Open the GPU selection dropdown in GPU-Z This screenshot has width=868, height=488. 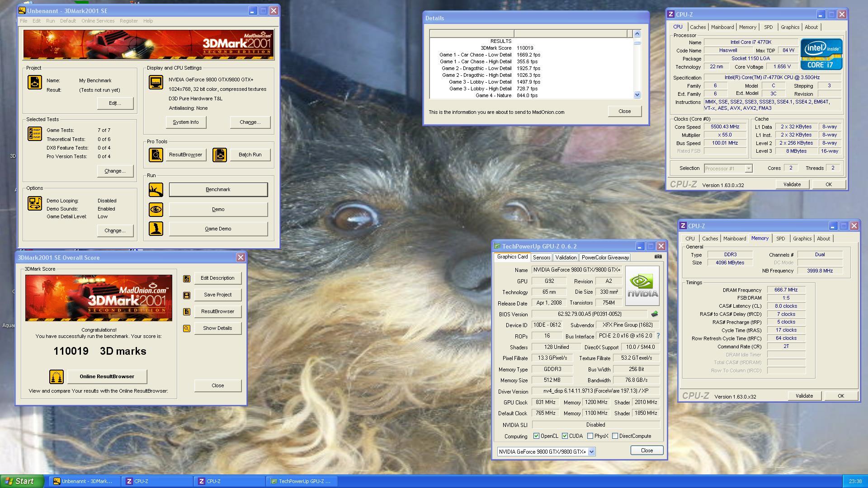pos(592,452)
